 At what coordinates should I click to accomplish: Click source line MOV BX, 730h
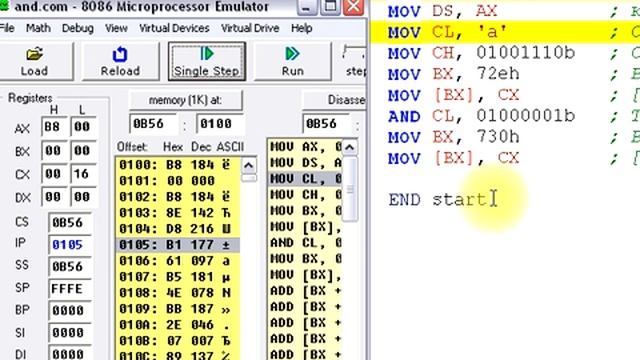pyautogui.click(x=454, y=137)
